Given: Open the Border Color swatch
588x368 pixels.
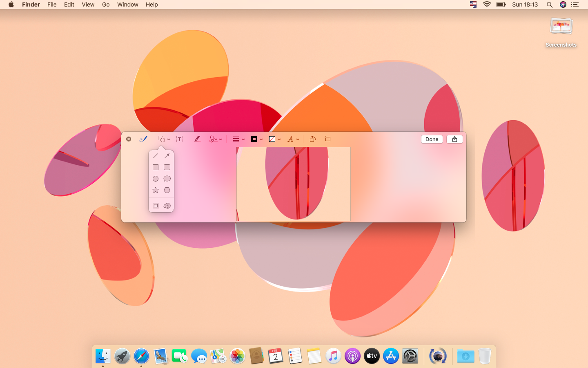Looking at the screenshot, I should pyautogui.click(x=256, y=139).
